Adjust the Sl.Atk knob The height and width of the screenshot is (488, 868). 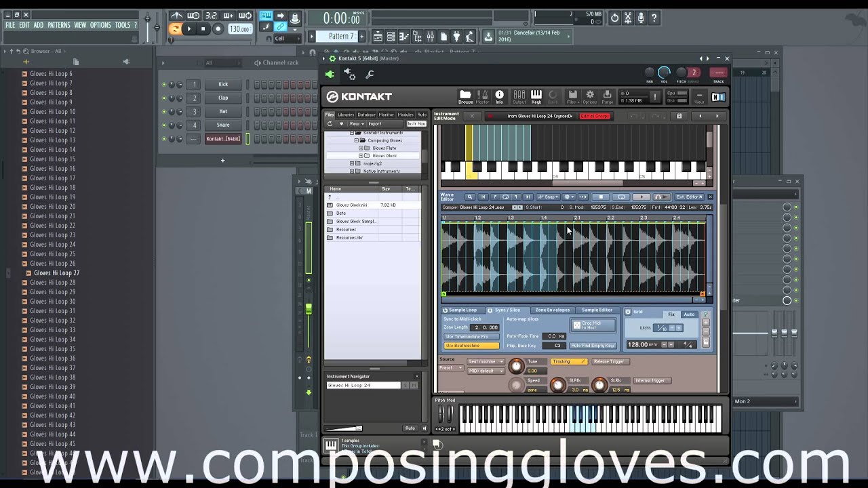(x=557, y=385)
